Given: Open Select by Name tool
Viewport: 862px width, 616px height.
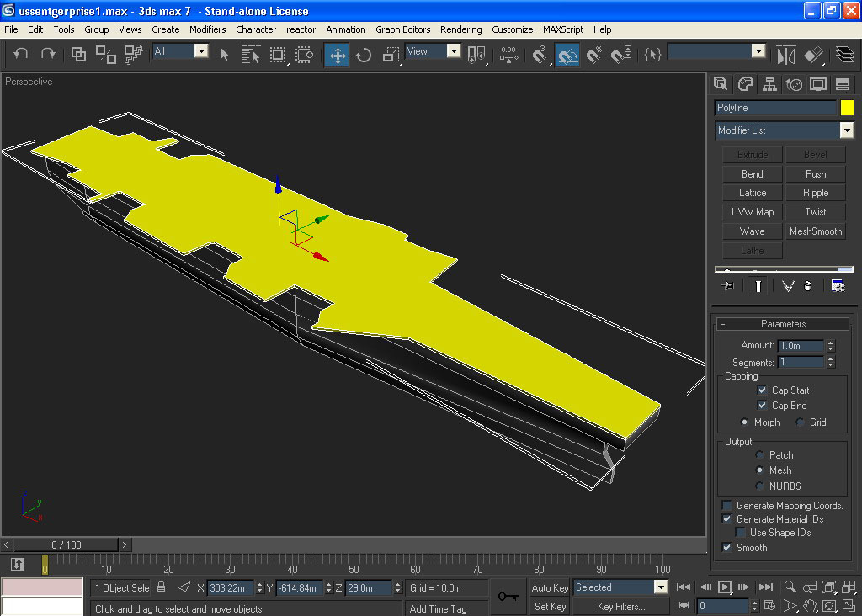Looking at the screenshot, I should [250, 55].
